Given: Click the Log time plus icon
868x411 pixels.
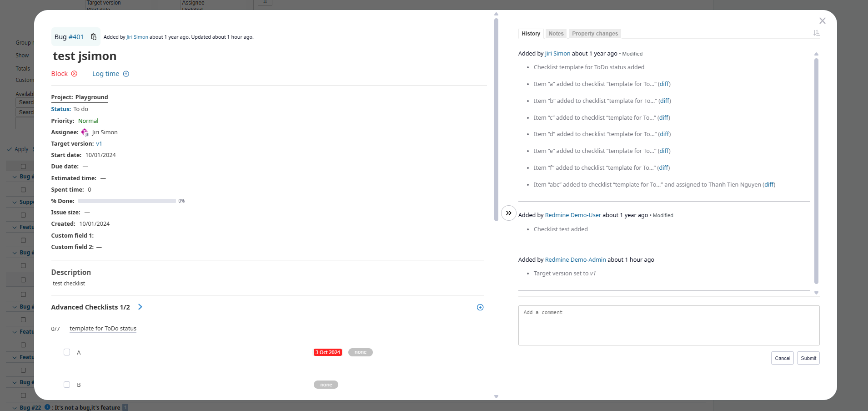Looking at the screenshot, I should (x=126, y=74).
